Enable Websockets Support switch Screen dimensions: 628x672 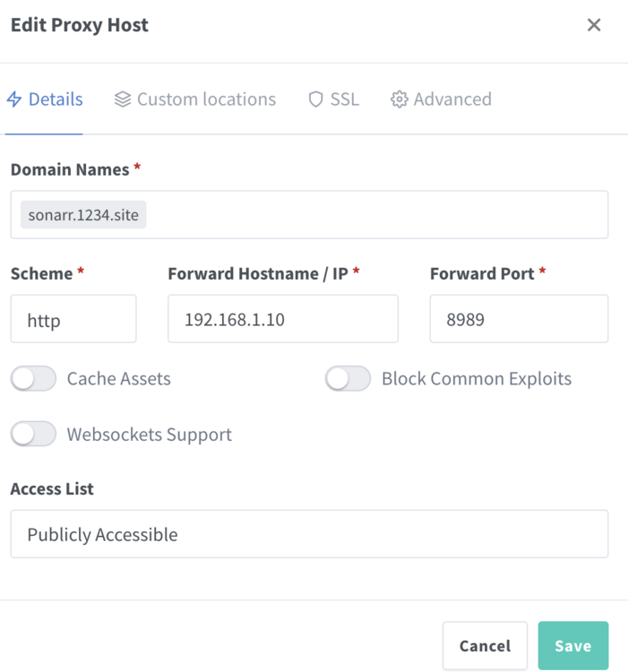click(x=33, y=435)
